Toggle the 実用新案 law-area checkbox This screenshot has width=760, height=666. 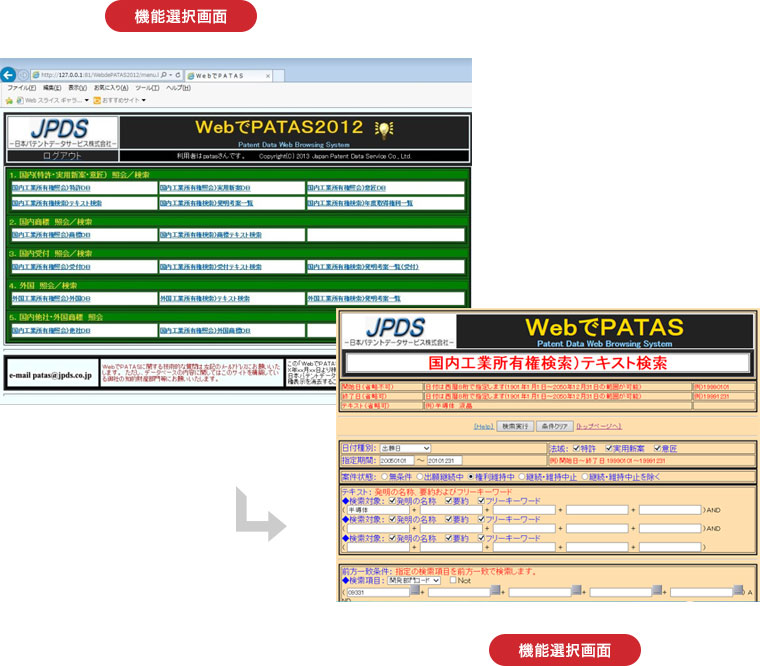(x=609, y=448)
